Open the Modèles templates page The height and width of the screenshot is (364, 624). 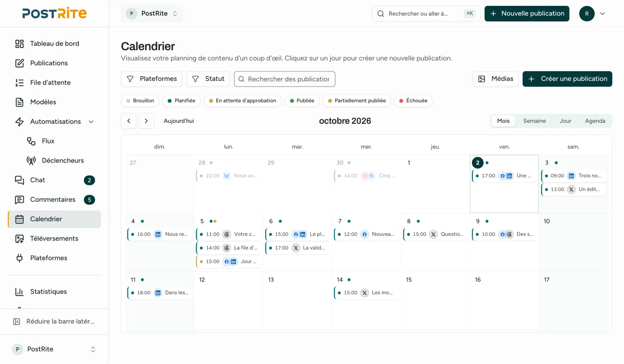point(54,102)
